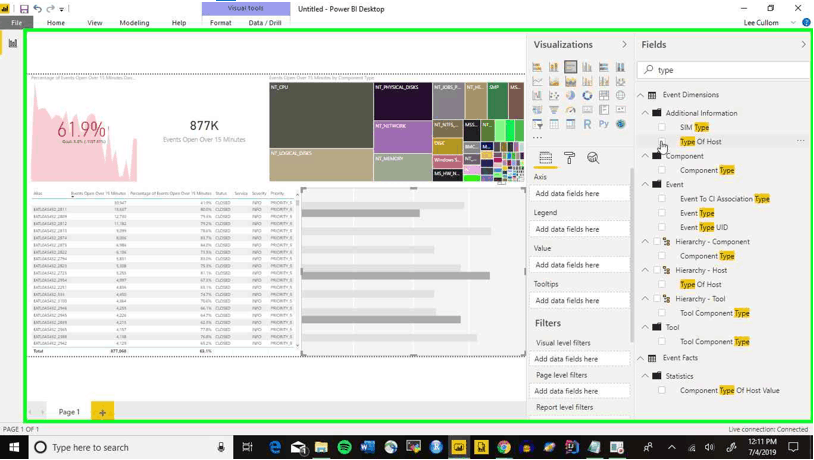Open the Format paint roller pane
The height and width of the screenshot is (460, 814).
[x=569, y=158]
